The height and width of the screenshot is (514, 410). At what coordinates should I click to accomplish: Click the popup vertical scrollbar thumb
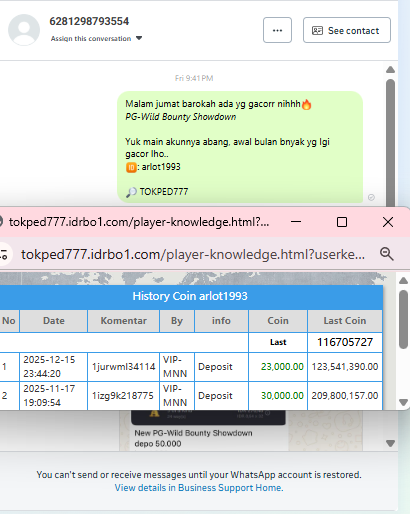point(403,319)
